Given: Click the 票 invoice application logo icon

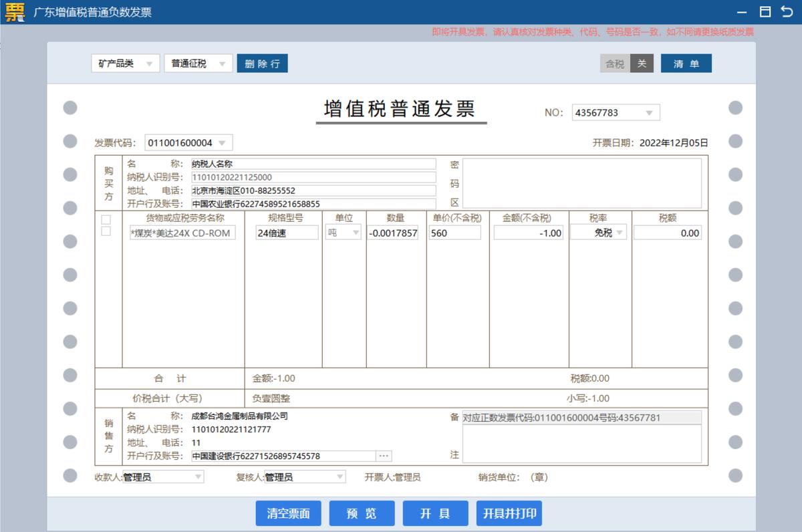Looking at the screenshot, I should [15, 11].
